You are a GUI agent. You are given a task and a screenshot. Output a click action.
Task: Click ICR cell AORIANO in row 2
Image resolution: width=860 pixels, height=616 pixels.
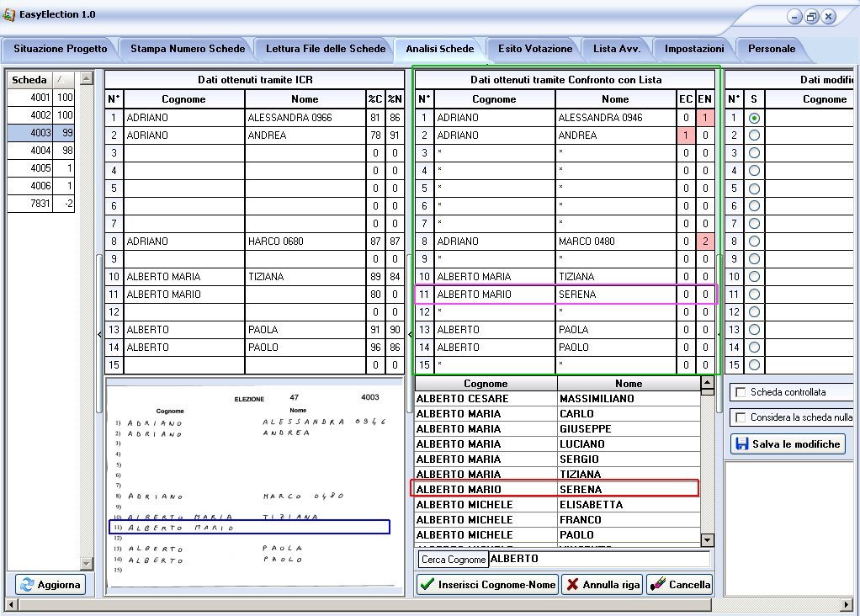[x=184, y=135]
